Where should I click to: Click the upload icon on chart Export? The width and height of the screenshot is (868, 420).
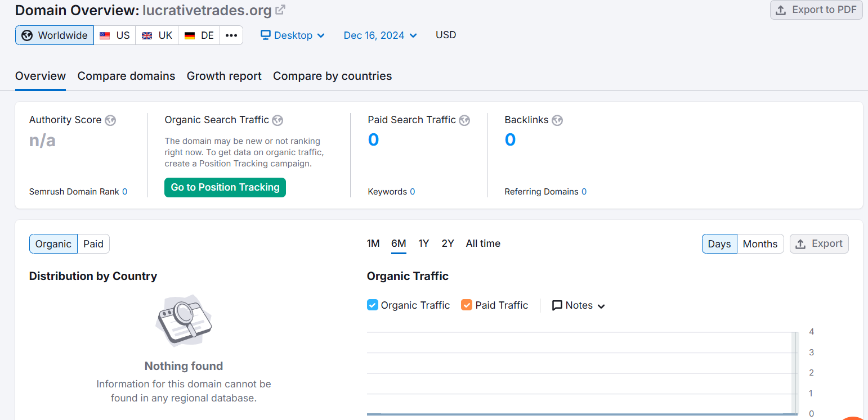pyautogui.click(x=800, y=244)
